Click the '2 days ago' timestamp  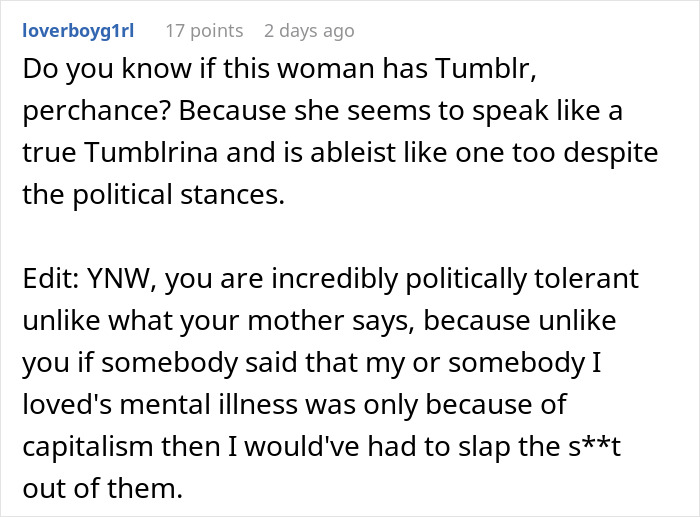pyautogui.click(x=308, y=31)
